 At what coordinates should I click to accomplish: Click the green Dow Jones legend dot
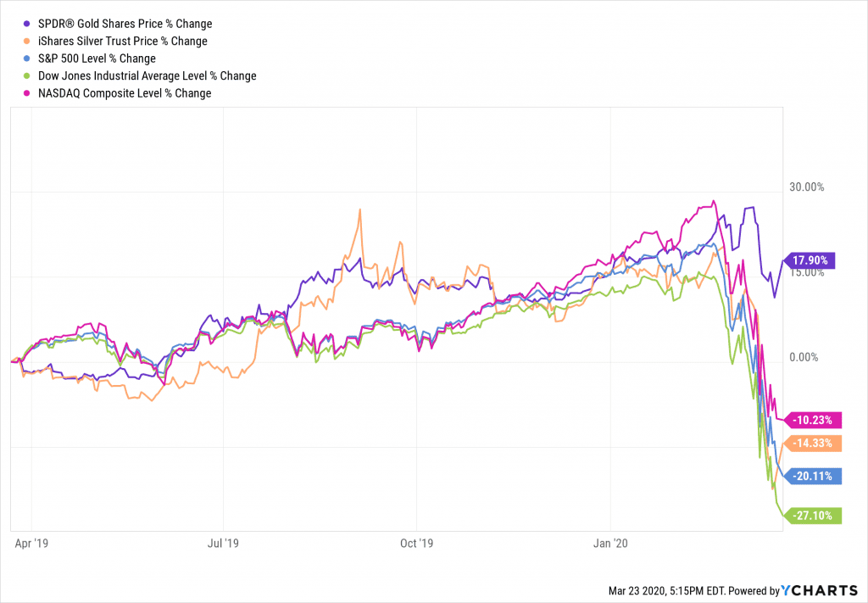tap(30, 75)
